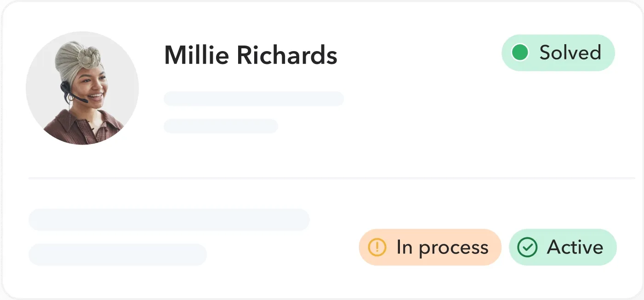The width and height of the screenshot is (644, 300).
Task: Select the In process status badge
Action: coord(430,248)
